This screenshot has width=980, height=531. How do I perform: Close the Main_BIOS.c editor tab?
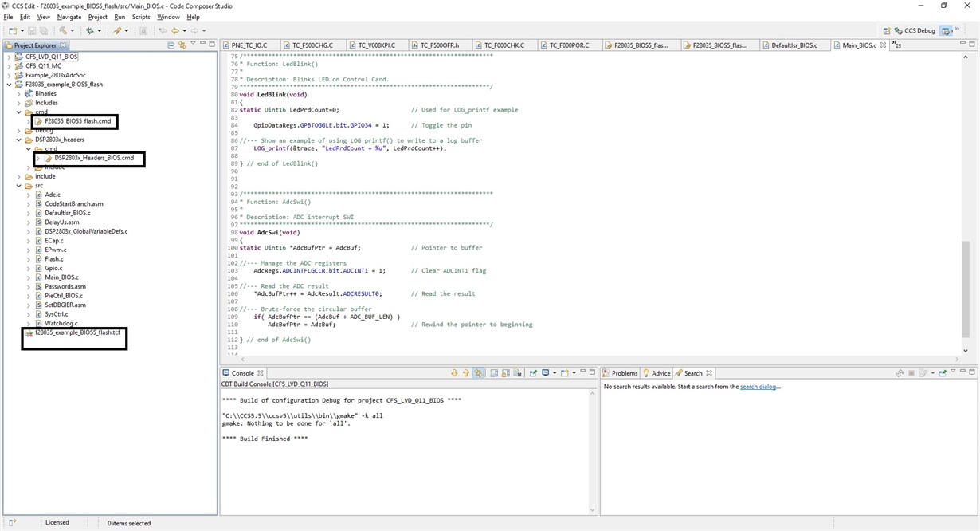coord(883,45)
